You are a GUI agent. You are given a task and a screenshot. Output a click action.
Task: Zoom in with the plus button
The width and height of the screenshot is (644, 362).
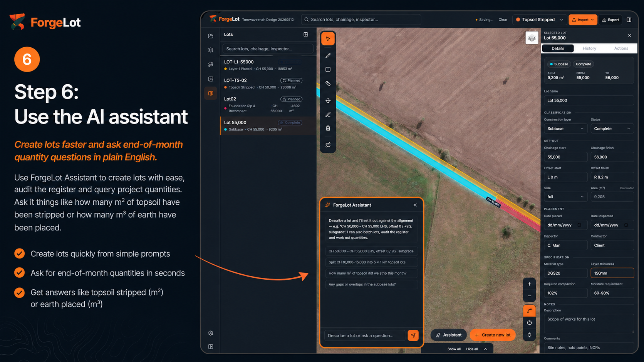tap(529, 284)
